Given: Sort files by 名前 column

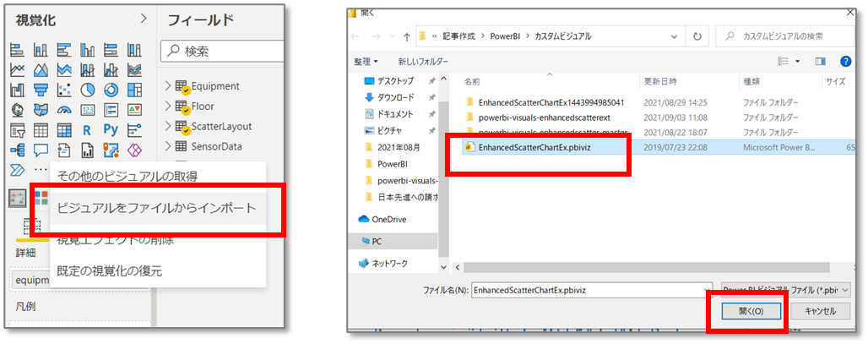Looking at the screenshot, I should (x=473, y=82).
